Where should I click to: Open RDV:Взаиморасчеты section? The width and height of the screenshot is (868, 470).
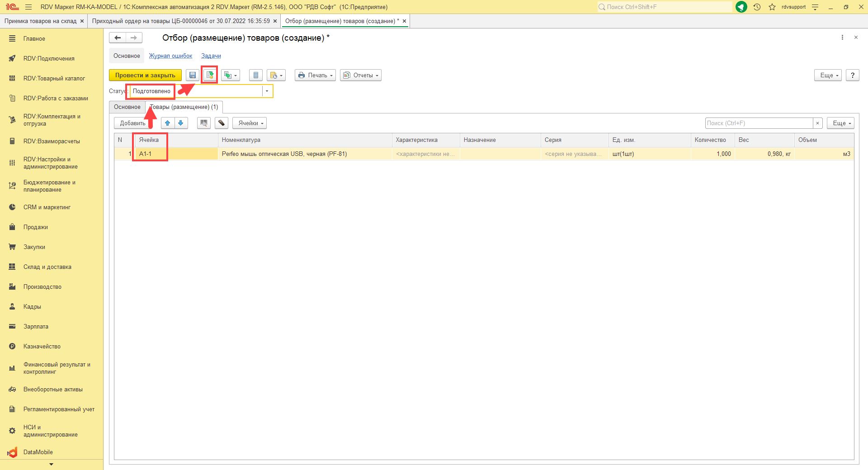52,141
